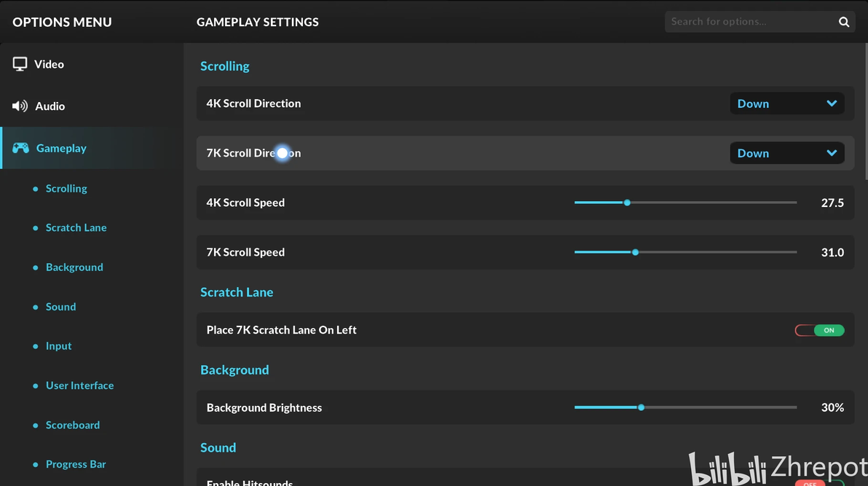Viewport: 868px width, 486px height.
Task: Click the Video monitor icon
Action: tap(20, 64)
